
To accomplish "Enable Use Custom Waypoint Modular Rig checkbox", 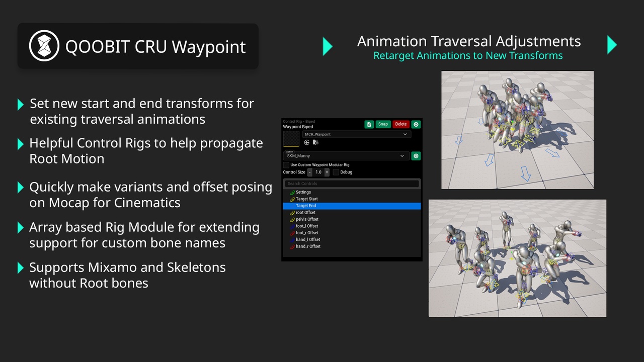I will [x=286, y=165].
